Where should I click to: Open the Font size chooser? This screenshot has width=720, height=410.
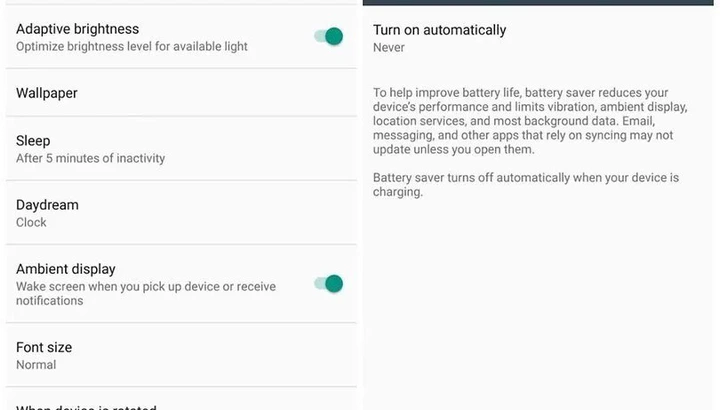(181, 355)
